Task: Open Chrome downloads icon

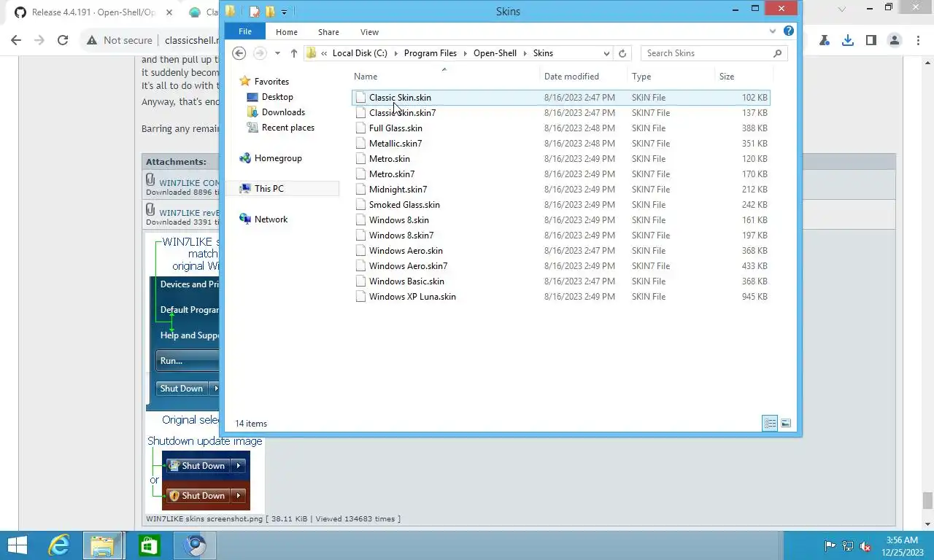Action: point(847,40)
